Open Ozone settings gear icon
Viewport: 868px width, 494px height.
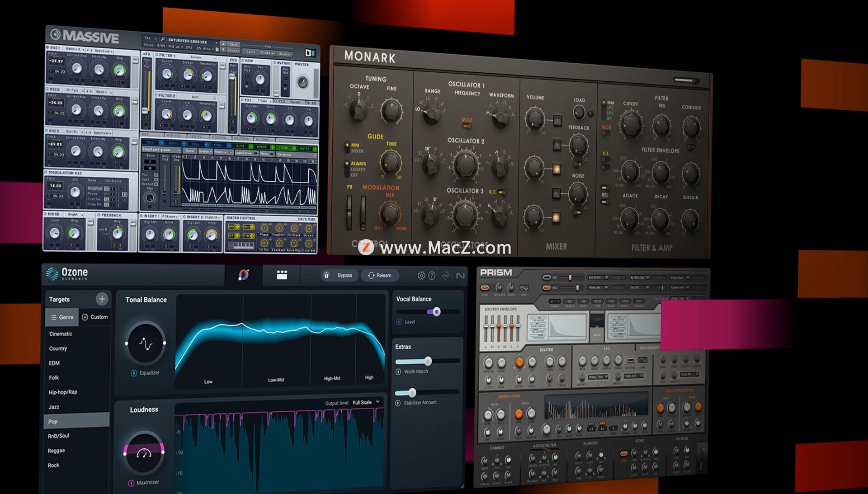[x=421, y=275]
